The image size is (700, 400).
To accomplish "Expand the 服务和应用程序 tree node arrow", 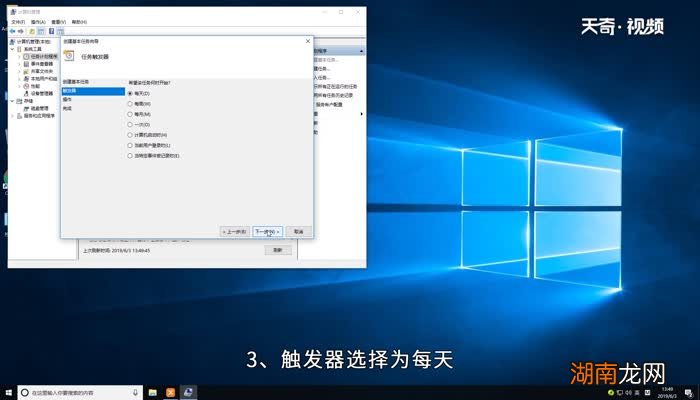I will click(x=13, y=116).
